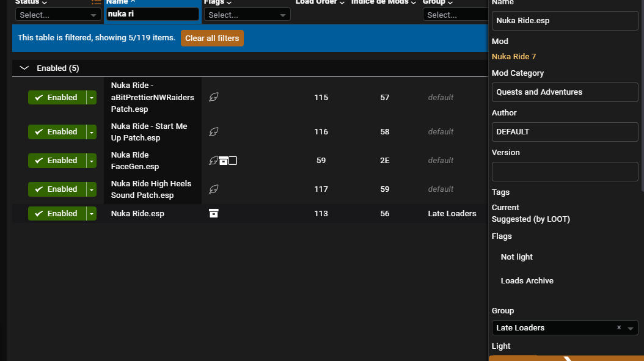The image size is (644, 361).
Task: Open status arrow menu for Nuka Ride FaceGen row
Action: coord(92,161)
